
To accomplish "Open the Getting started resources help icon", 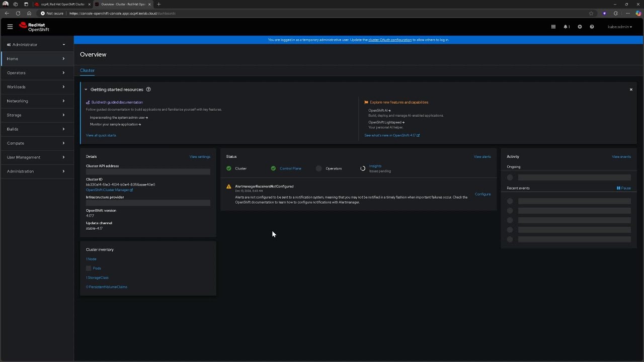I will click(148, 89).
